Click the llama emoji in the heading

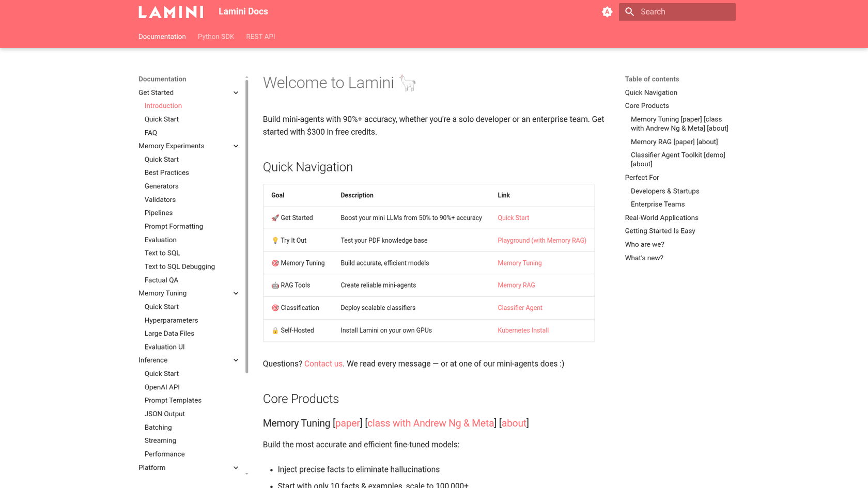point(408,83)
